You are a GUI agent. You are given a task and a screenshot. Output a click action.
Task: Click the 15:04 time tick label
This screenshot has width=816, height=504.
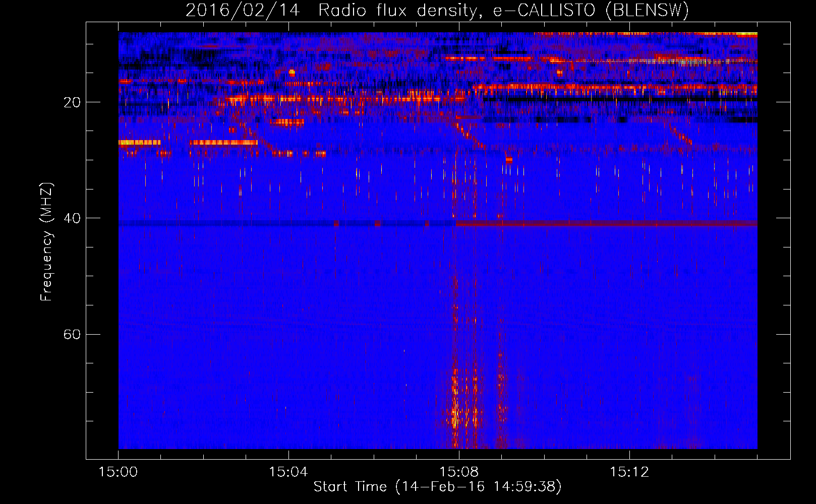tap(288, 472)
